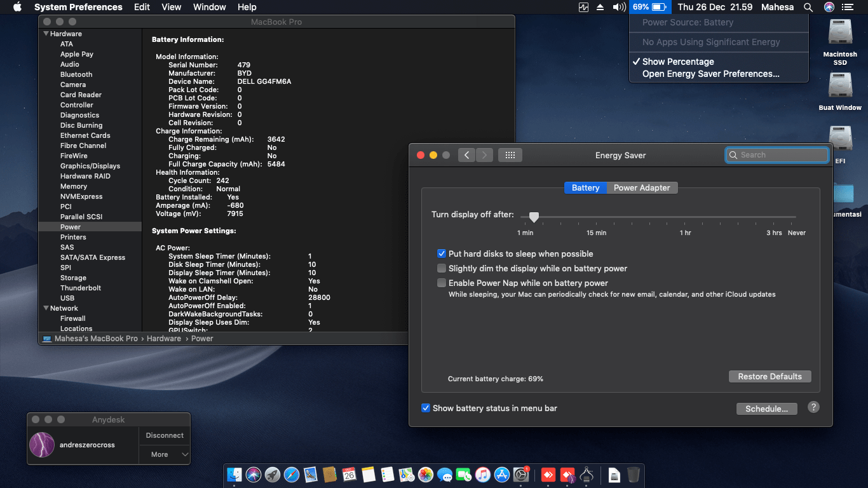Open FaceTime app in the Dock

pos(464,475)
